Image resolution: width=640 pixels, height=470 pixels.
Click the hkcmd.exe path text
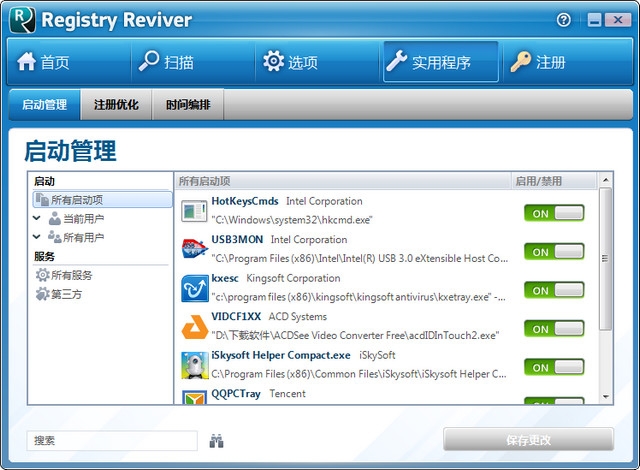[292, 220]
